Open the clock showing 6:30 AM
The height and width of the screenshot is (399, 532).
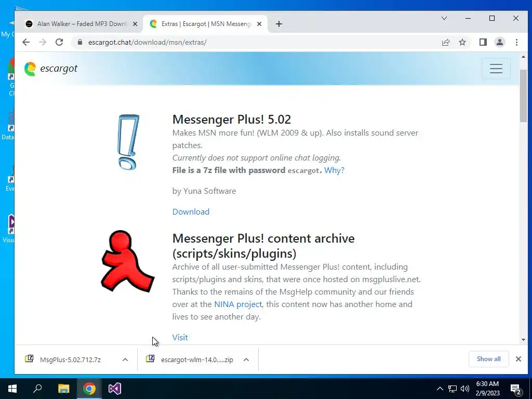487,389
